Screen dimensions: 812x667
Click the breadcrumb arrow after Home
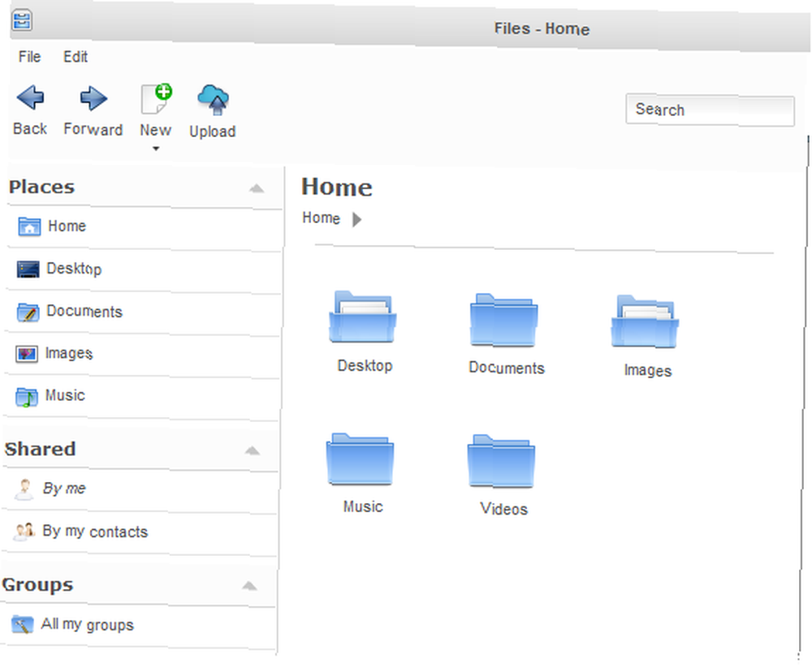click(x=356, y=220)
